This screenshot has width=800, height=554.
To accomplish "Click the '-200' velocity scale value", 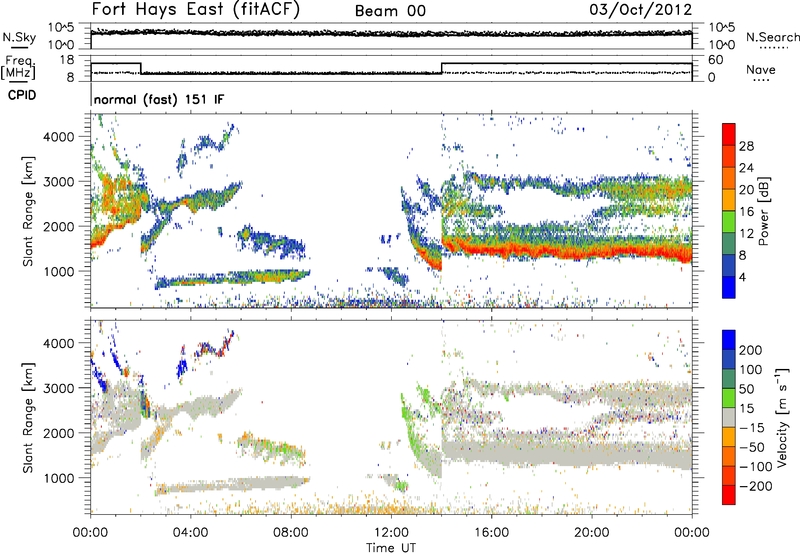I will click(755, 486).
